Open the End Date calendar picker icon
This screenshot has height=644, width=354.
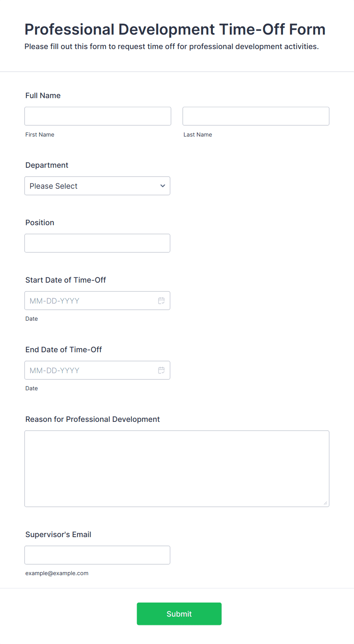[x=161, y=370]
